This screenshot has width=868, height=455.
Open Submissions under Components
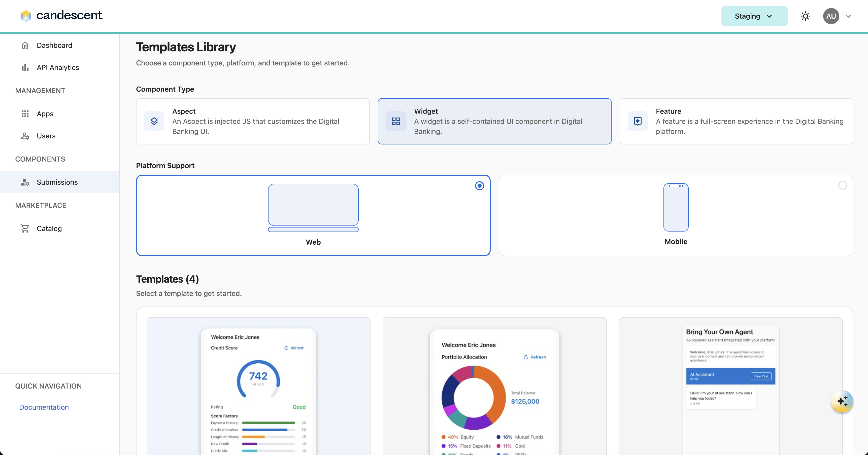(x=60, y=182)
